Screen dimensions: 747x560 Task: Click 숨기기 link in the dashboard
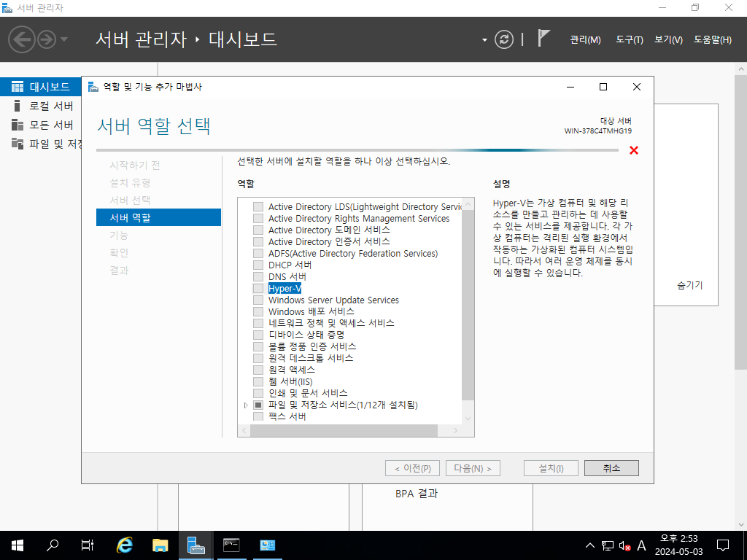689,285
